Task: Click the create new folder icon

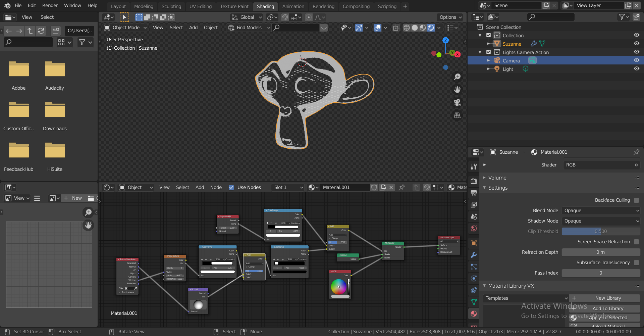Action: pos(56,31)
